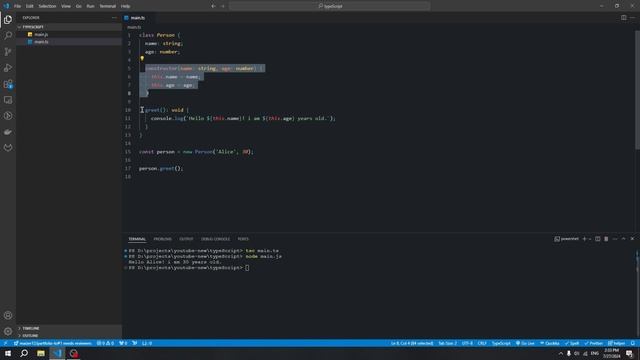The image size is (640, 360).
Task: Open the Remote Explorer icon in activity bar
Action: click(x=8, y=100)
